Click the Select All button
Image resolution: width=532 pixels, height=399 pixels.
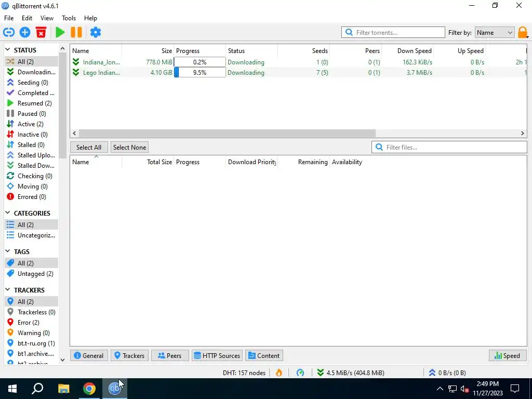pos(89,147)
